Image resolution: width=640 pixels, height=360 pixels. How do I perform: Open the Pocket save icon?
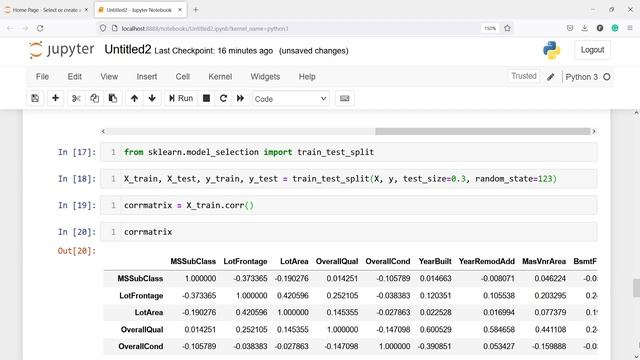coord(570,28)
